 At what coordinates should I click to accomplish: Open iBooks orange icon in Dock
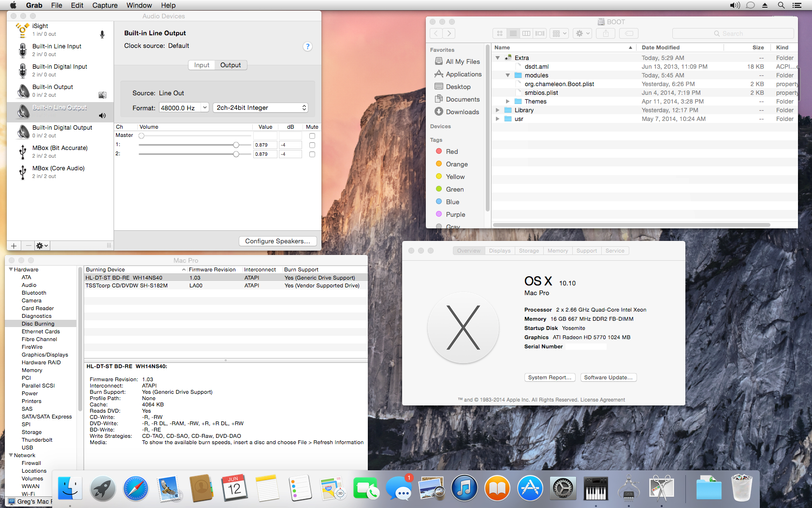(x=497, y=488)
